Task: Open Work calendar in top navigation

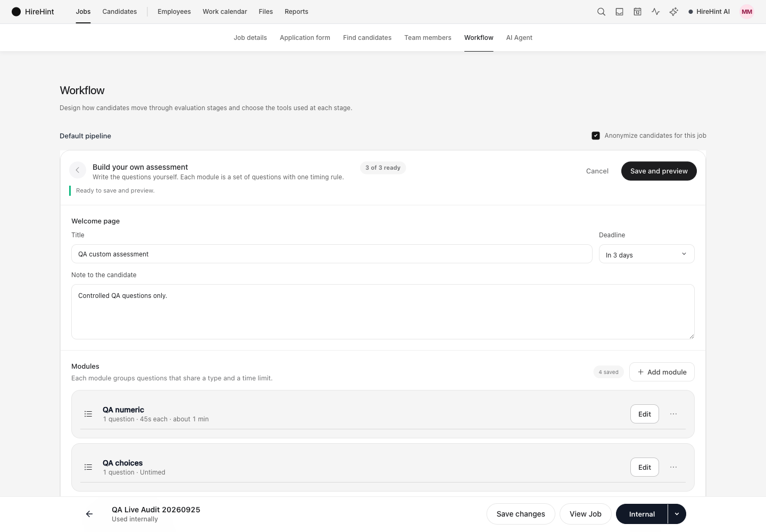Action: coord(224,12)
